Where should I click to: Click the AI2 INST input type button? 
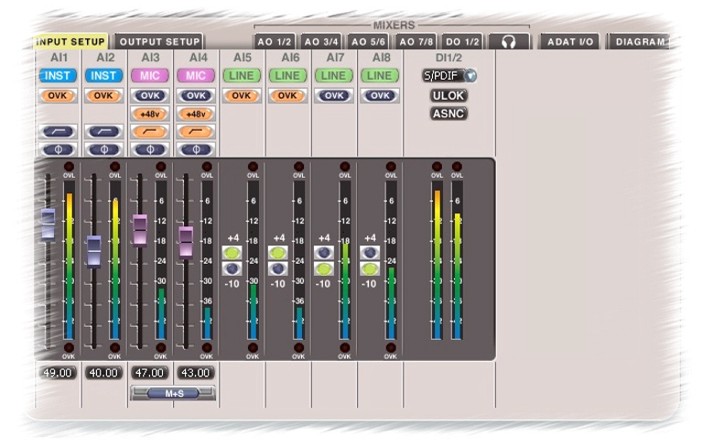(104, 76)
